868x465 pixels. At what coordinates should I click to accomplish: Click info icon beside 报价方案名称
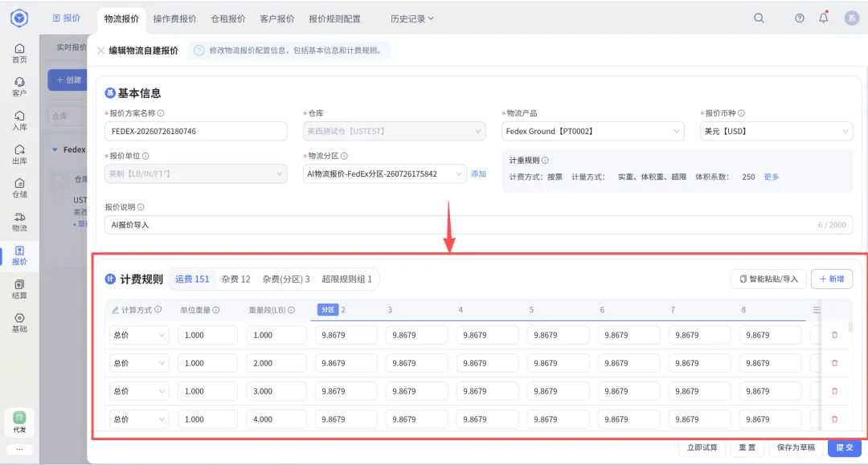[x=161, y=112]
